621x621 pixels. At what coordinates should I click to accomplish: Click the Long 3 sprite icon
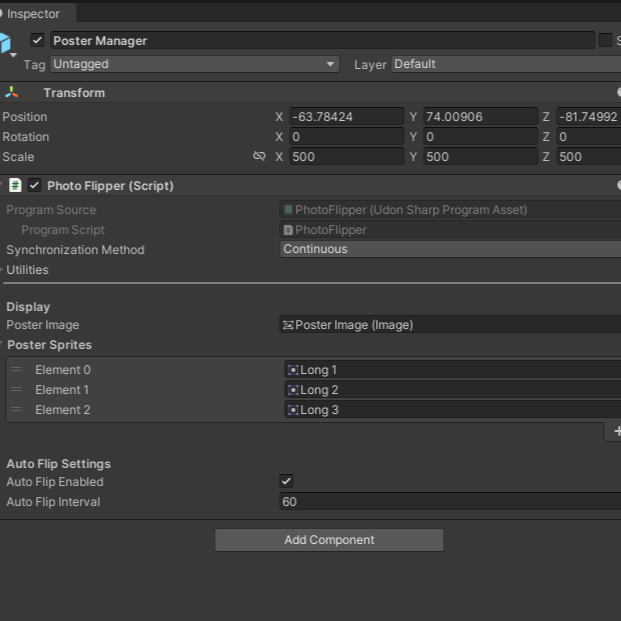pos(293,410)
